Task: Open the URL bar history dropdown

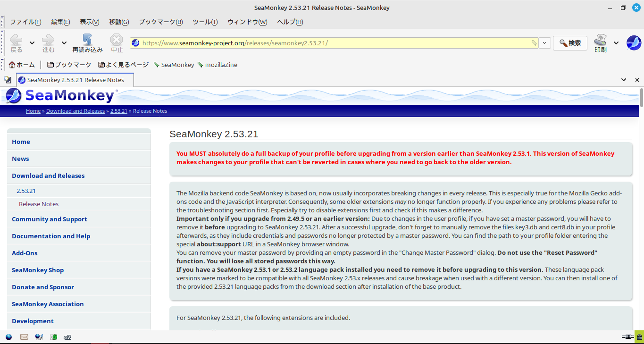Action: point(544,43)
